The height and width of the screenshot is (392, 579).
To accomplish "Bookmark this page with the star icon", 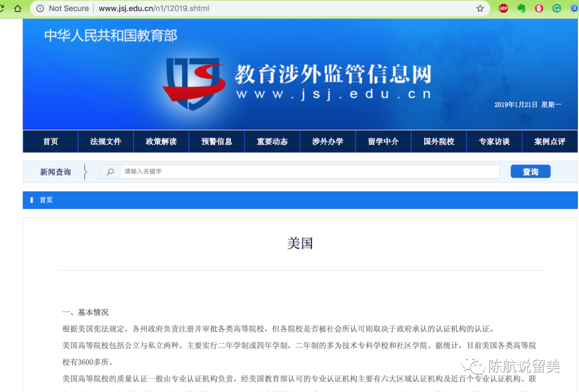I will [480, 9].
